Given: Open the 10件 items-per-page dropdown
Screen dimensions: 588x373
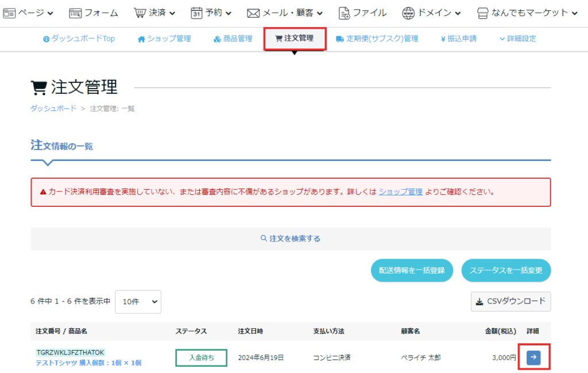Looking at the screenshot, I should [138, 301].
